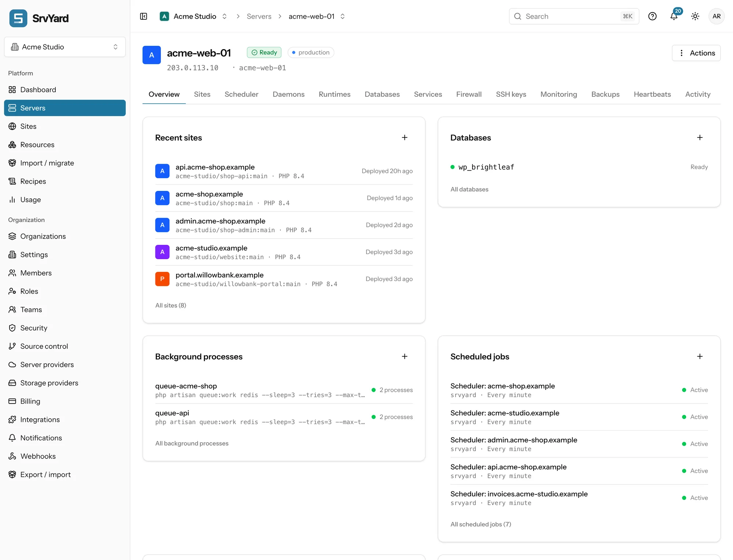Click Servers in the breadcrumb

(x=259, y=16)
